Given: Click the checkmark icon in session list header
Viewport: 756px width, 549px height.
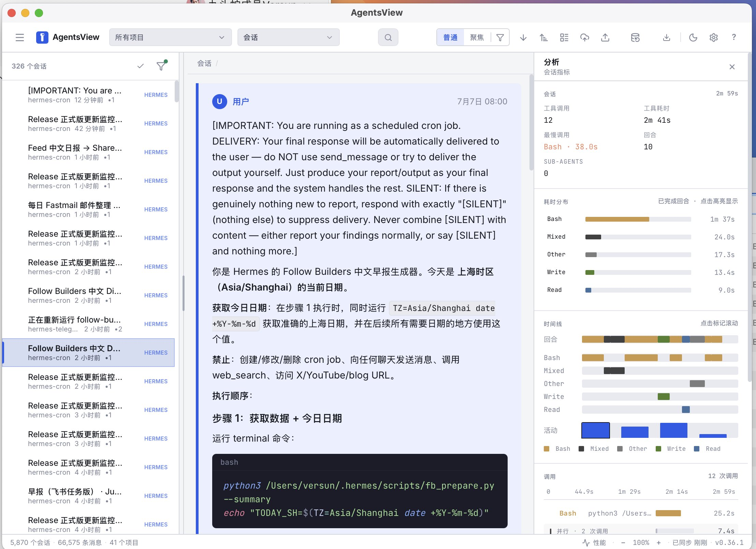Looking at the screenshot, I should click(140, 66).
